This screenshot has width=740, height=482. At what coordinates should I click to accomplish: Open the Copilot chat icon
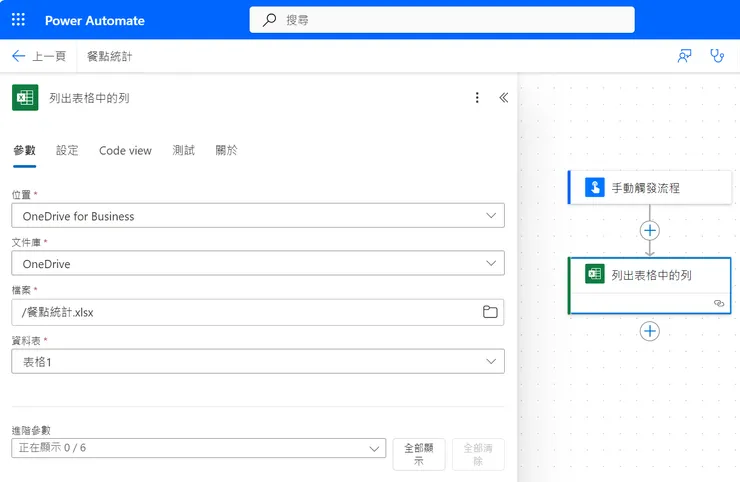pyautogui.click(x=684, y=56)
